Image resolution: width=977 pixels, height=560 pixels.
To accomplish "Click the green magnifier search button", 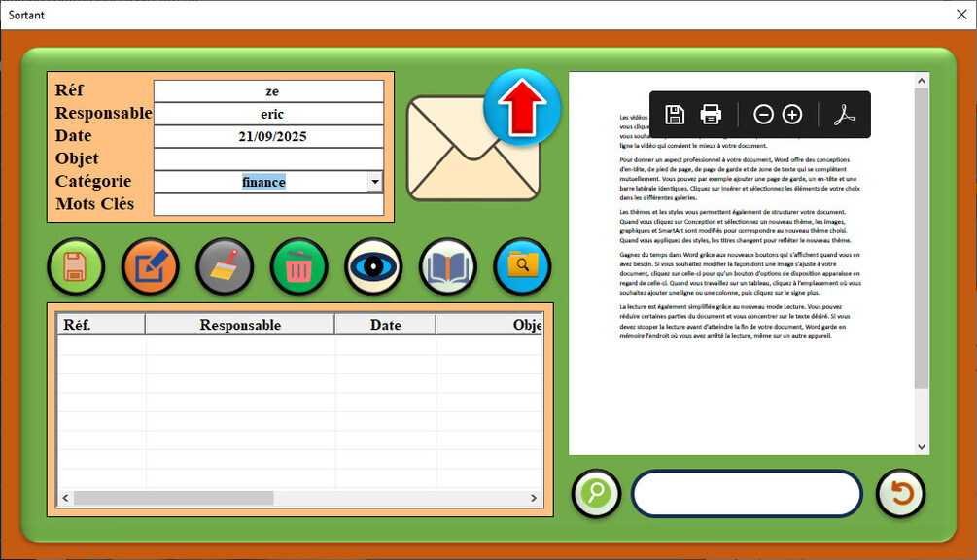I will 596,493.
